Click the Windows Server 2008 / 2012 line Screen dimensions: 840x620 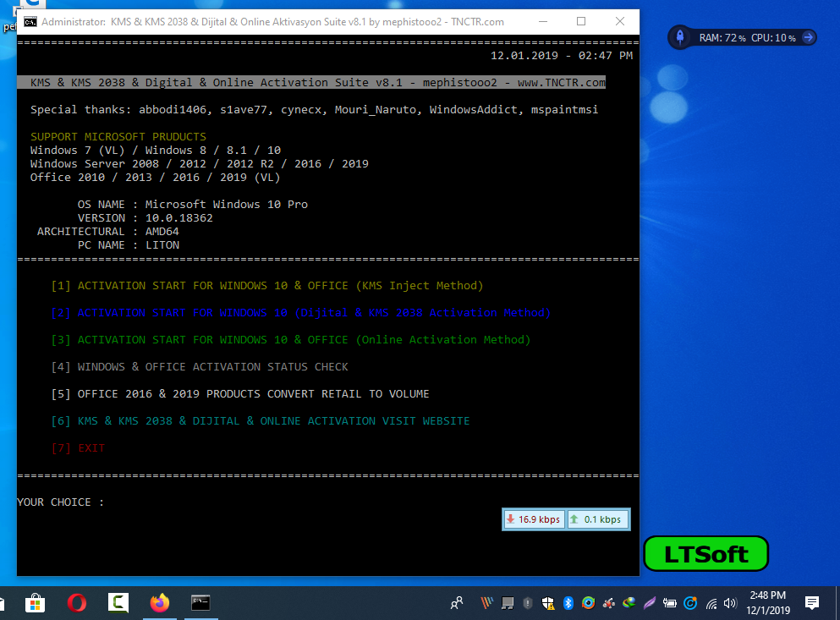coord(200,164)
